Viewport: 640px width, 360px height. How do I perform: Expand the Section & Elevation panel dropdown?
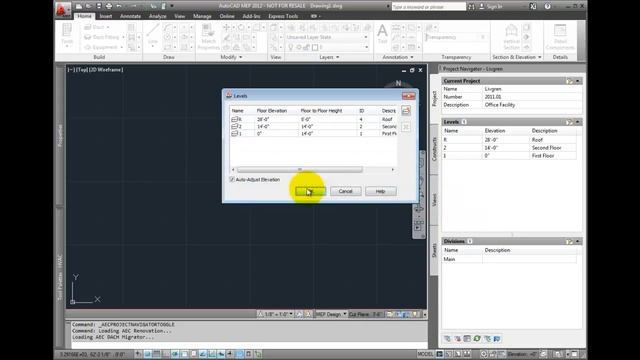[x=516, y=57]
